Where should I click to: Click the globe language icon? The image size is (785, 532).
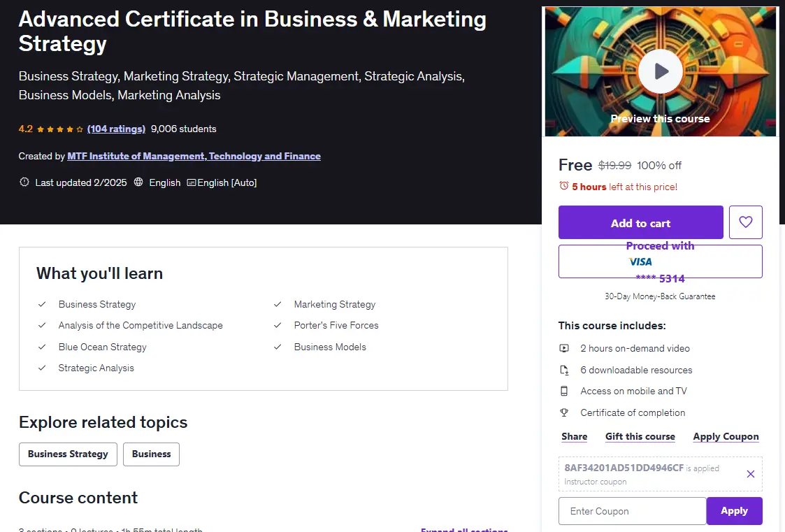coord(138,182)
